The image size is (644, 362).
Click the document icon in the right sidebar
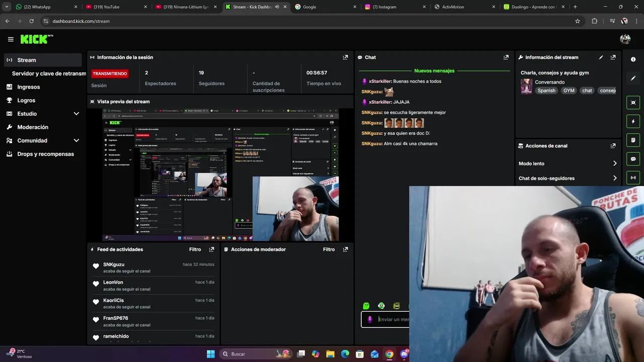coord(633,140)
